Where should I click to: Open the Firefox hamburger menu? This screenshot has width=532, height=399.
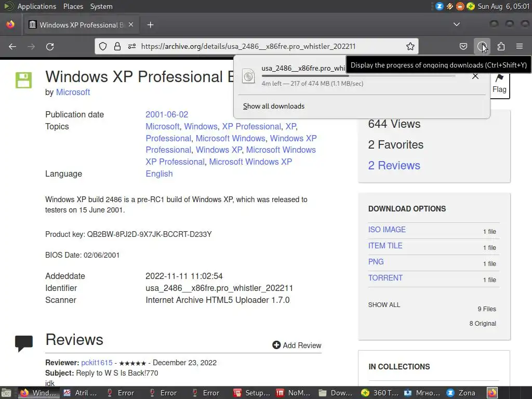pyautogui.click(x=520, y=46)
